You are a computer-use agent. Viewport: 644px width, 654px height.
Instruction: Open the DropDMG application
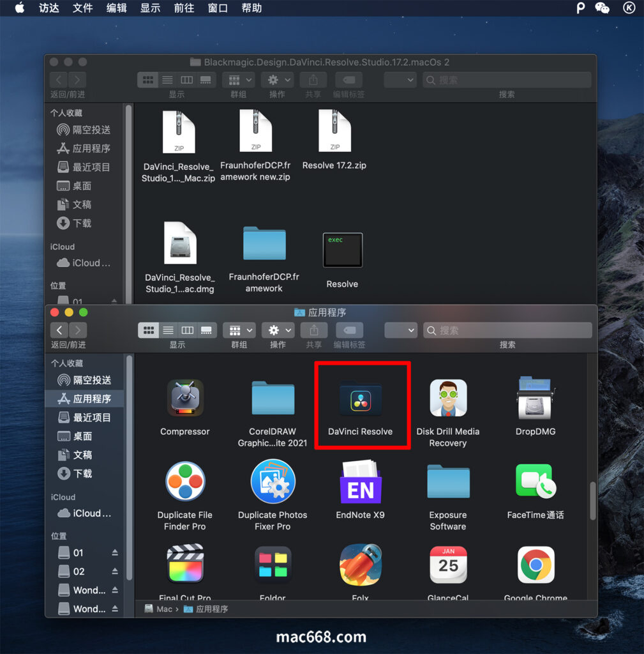point(535,398)
